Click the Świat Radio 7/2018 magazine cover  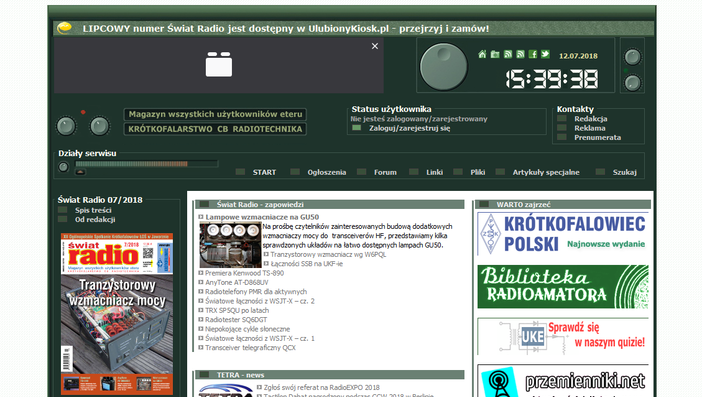[x=117, y=314]
